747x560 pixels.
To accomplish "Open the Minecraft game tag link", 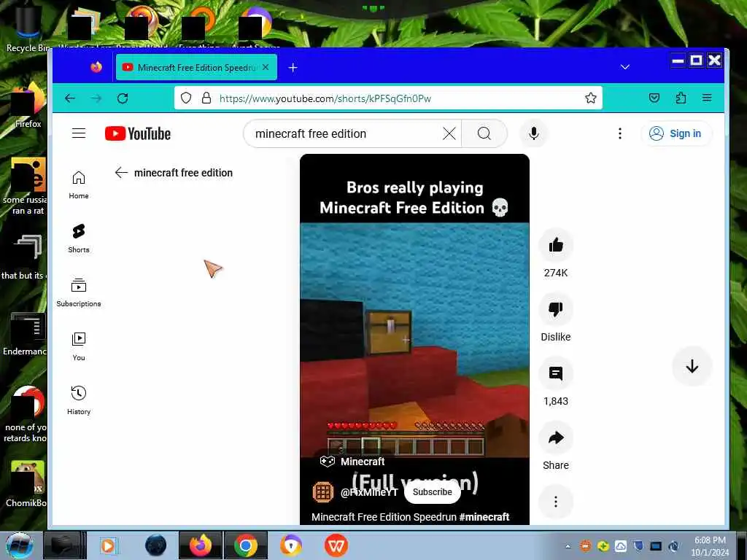I will 352,462.
